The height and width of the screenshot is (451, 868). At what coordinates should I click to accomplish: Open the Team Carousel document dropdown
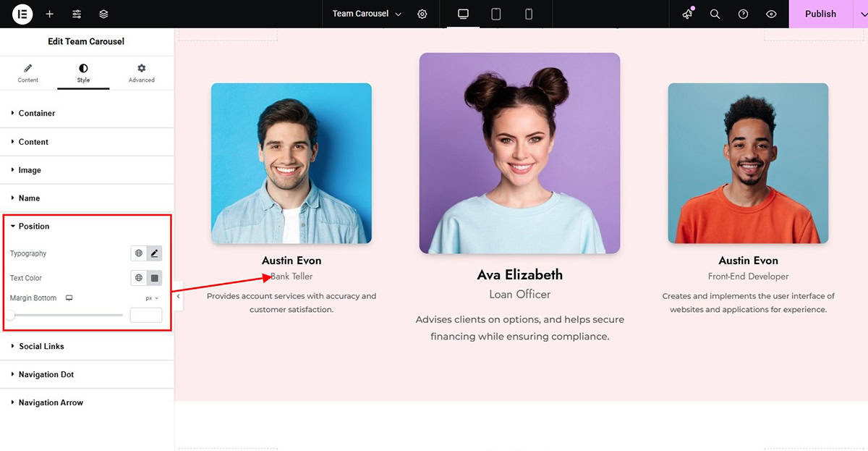[x=367, y=14]
